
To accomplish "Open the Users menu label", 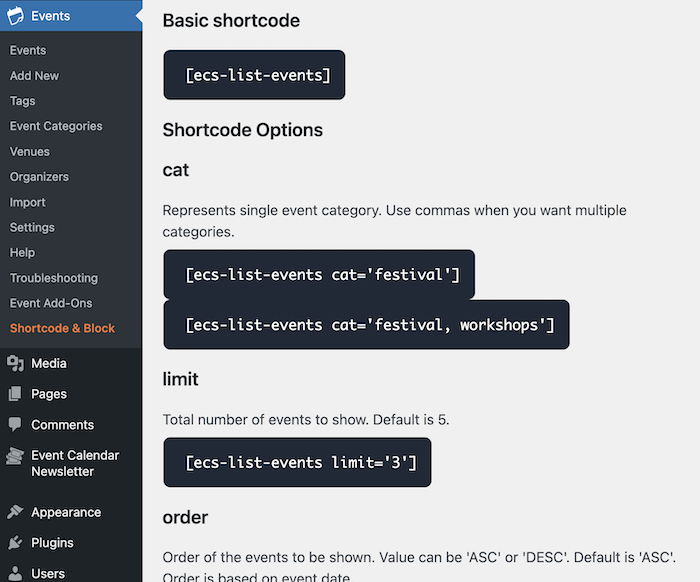I will coord(48,574).
